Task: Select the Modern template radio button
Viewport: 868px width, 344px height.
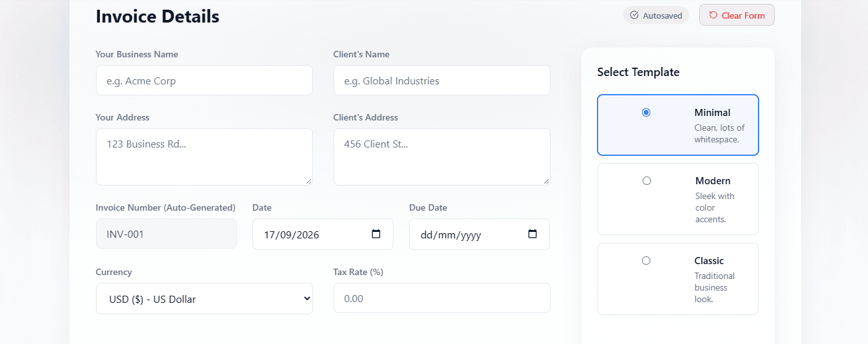Action: (x=646, y=180)
